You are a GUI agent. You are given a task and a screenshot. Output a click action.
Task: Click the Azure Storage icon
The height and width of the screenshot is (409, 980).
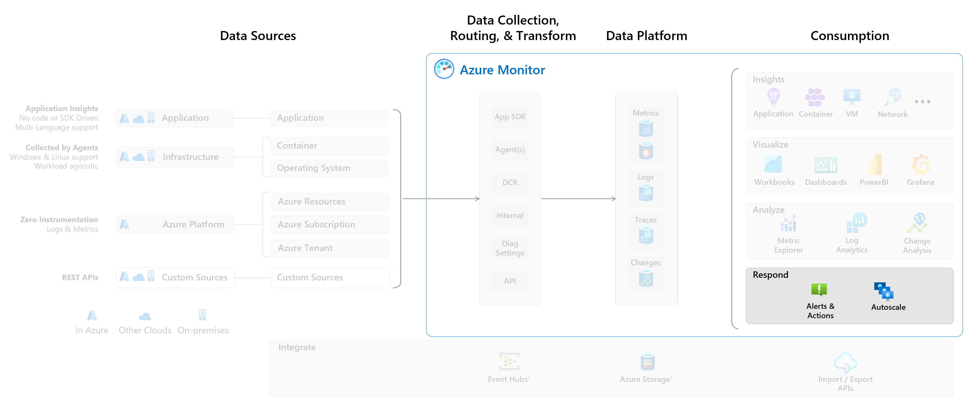click(x=647, y=362)
